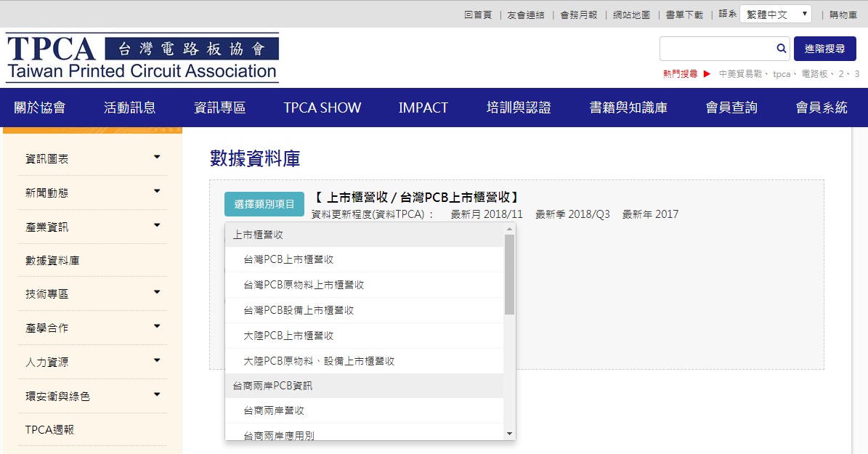Screen dimensions: 868x454
Task: Click the 台商兩岸PCB資訊 group header
Action: (x=364, y=386)
